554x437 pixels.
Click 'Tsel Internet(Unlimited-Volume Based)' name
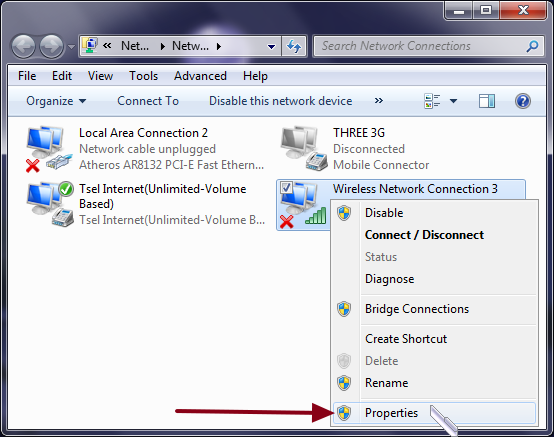(x=163, y=196)
